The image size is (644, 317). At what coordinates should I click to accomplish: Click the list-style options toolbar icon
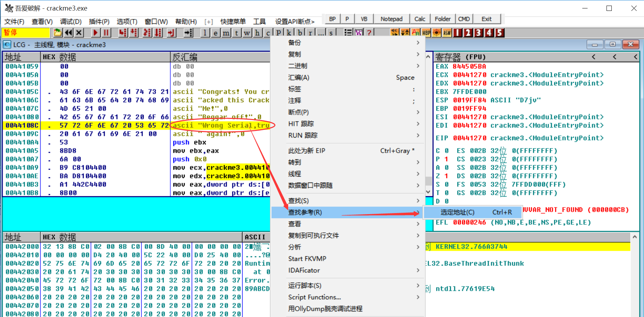[348, 33]
